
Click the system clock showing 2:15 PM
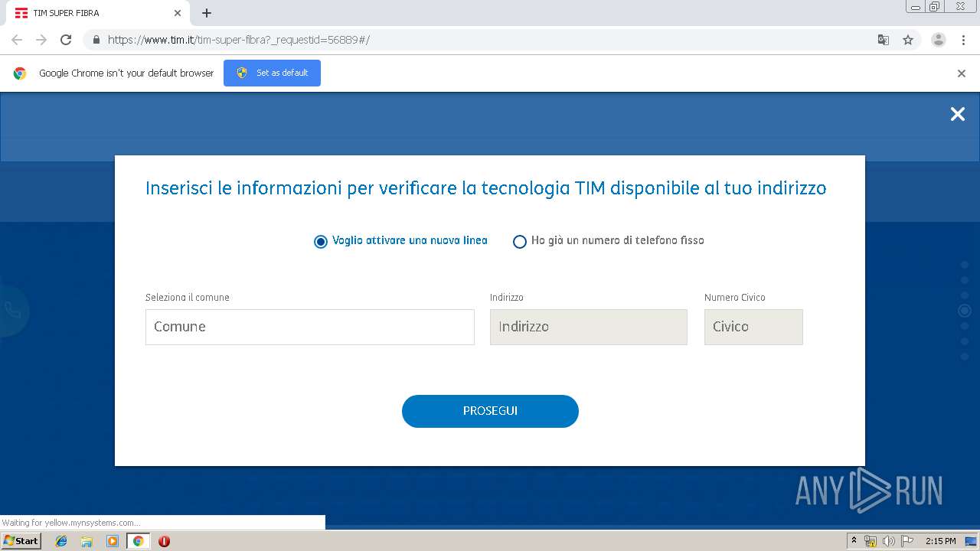pos(940,541)
